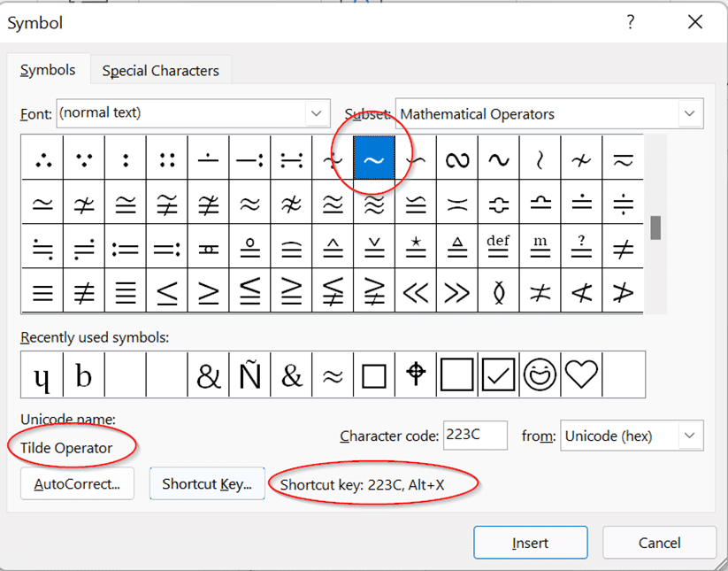Choose the inverted lazy S symbol
Image resolution: width=728 pixels, height=571 pixels.
pyautogui.click(x=457, y=158)
